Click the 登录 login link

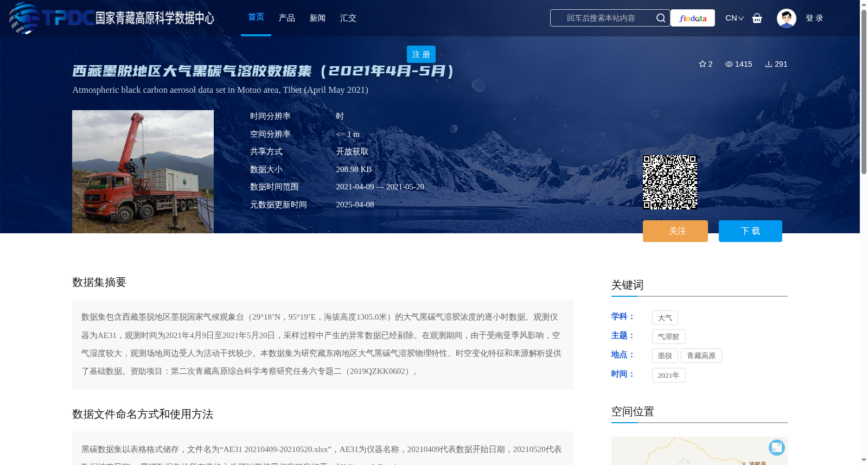click(x=814, y=18)
